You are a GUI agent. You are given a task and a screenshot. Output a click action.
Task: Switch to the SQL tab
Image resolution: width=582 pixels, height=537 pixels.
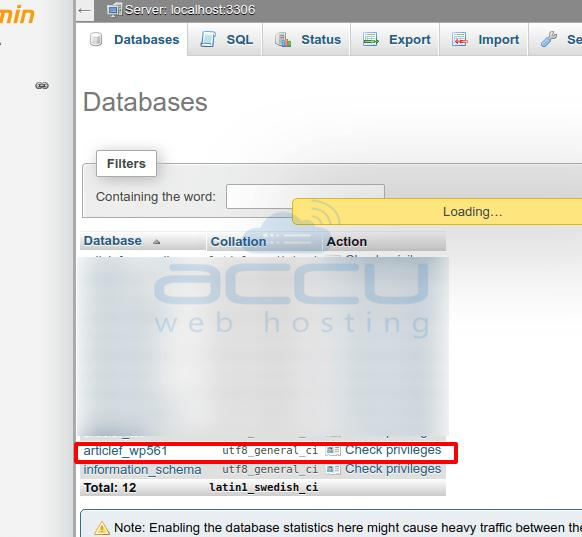tap(239, 40)
